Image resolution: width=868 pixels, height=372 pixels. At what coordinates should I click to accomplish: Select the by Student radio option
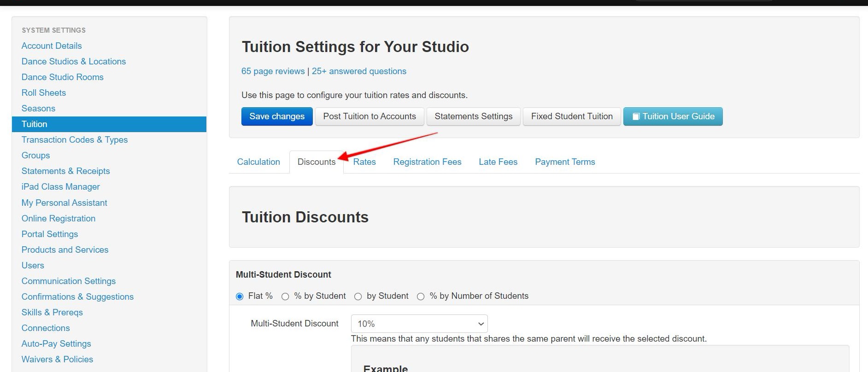pyautogui.click(x=358, y=296)
